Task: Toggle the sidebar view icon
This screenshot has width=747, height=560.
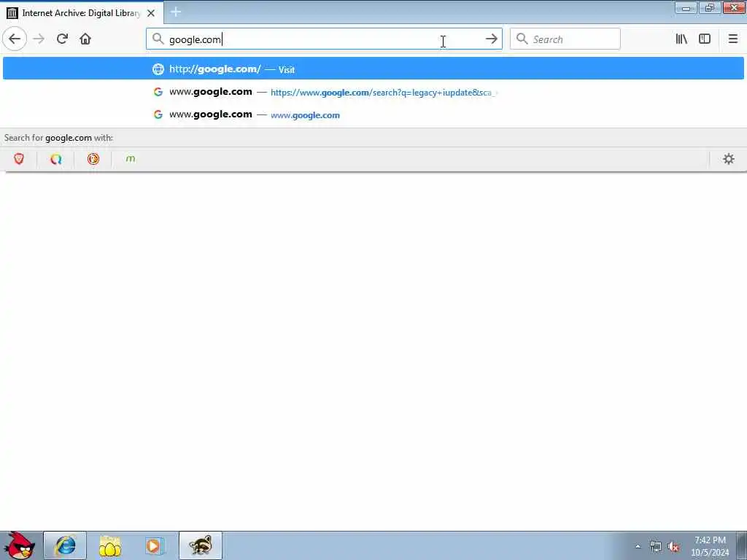Action: pyautogui.click(x=705, y=39)
